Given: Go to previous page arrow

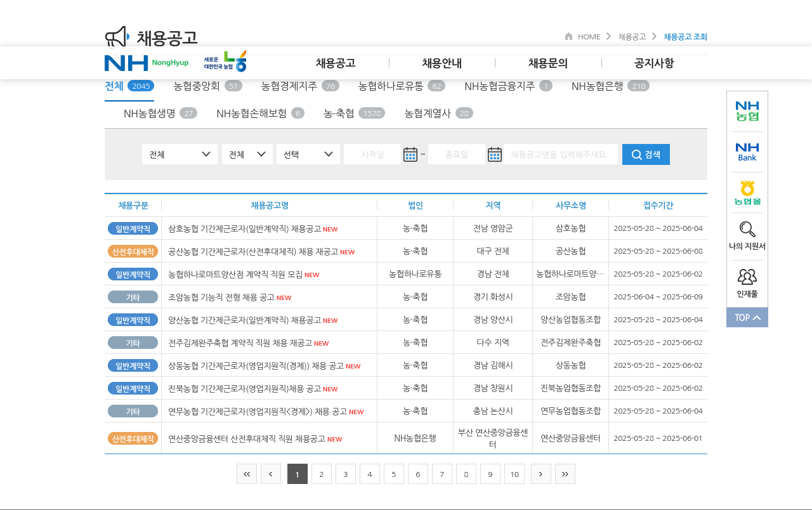Looking at the screenshot, I should [x=271, y=474].
